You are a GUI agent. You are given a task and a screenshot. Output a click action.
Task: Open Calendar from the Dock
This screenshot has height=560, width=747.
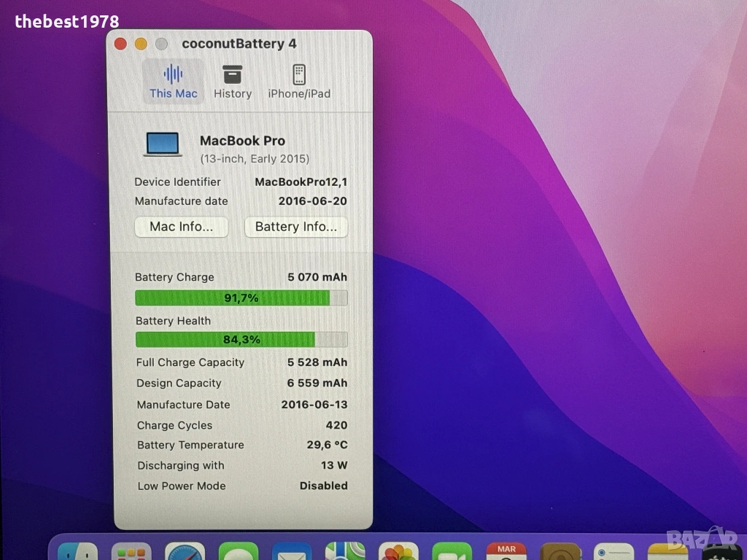(506, 552)
